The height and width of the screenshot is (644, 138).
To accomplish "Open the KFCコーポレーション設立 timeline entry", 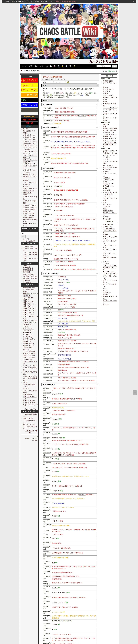I will tap(62, 178).
